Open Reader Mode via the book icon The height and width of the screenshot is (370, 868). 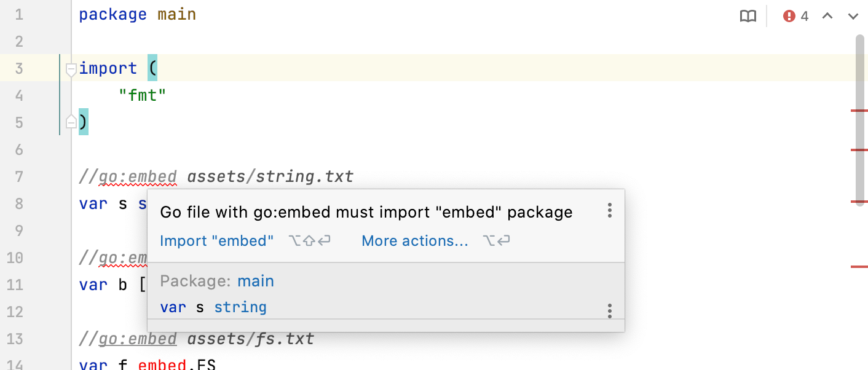tap(748, 16)
